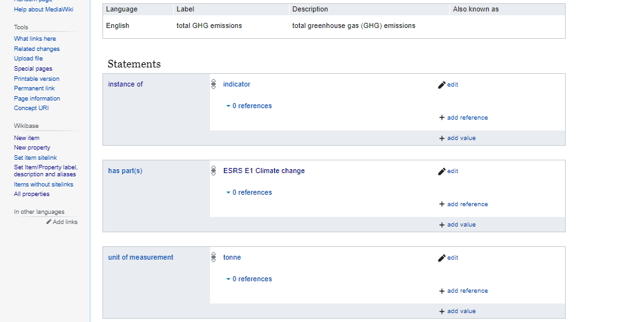This screenshot has width=644, height=322.
Task: Expand 0 references under indicator
Action: click(249, 106)
